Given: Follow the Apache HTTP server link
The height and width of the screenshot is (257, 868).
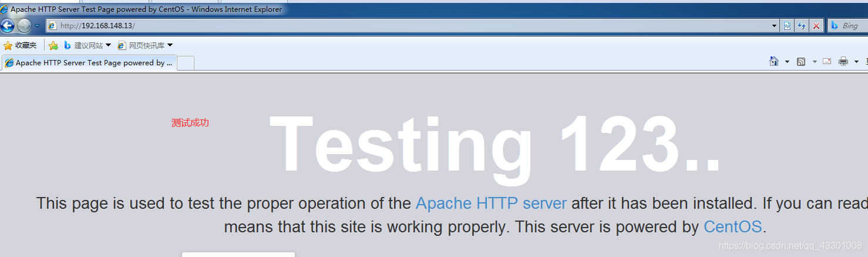Looking at the screenshot, I should [x=491, y=203].
